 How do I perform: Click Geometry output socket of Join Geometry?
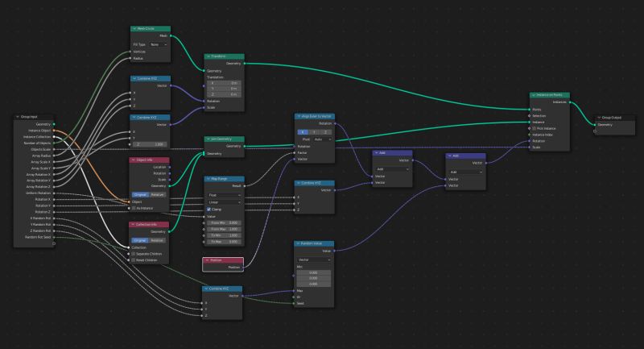click(245, 146)
